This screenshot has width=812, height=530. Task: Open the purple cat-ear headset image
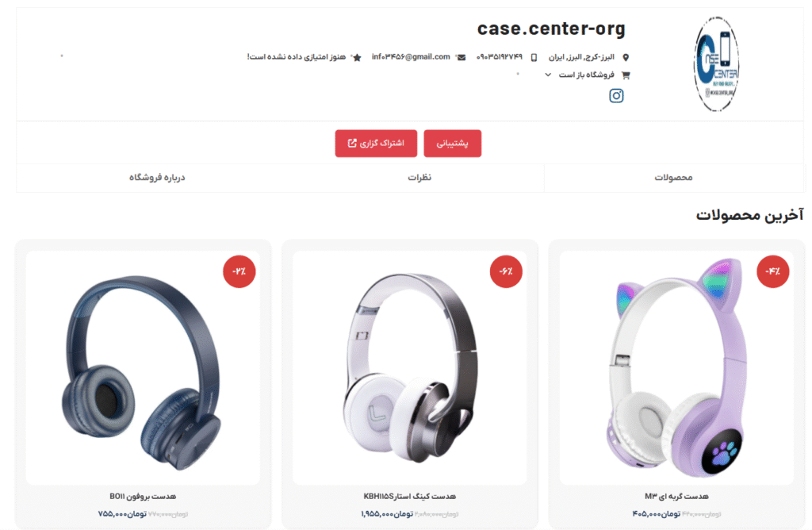tap(676, 368)
